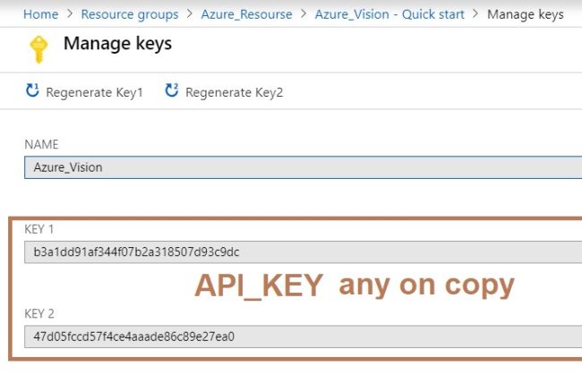Image resolution: width=582 pixels, height=392 pixels.
Task: Click the chevron after Home breadcrumb
Action: point(70,14)
